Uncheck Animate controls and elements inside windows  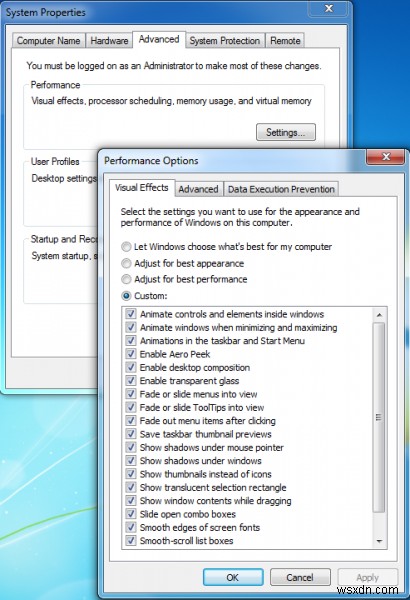[x=131, y=314]
